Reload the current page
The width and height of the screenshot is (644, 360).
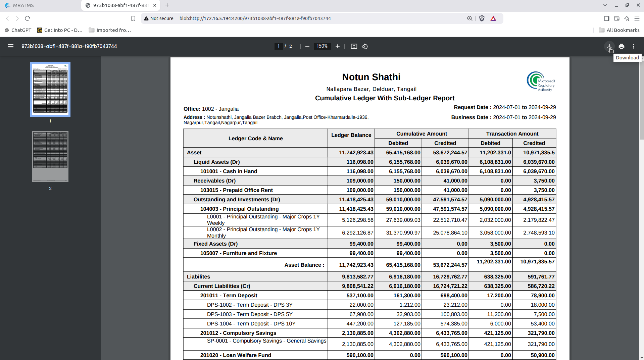(28, 18)
